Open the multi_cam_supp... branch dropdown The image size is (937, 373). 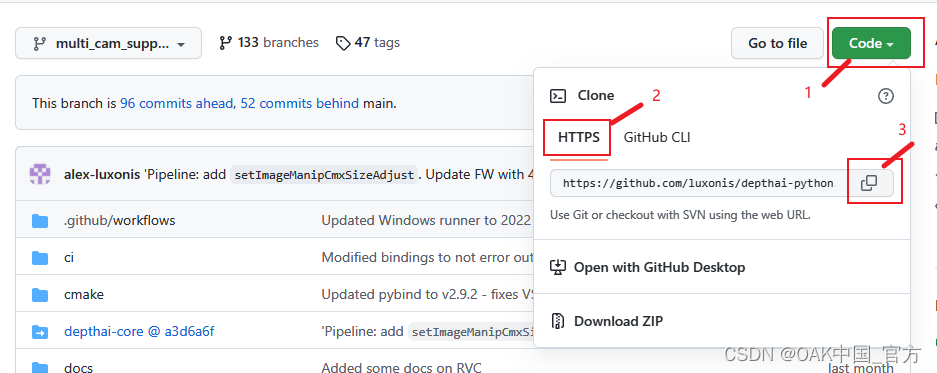(108, 44)
